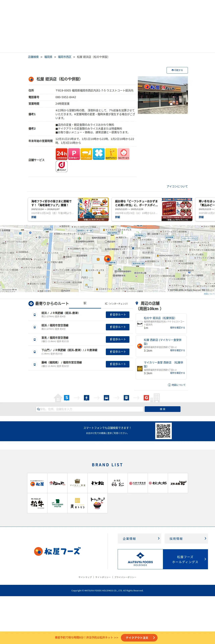Click 福岡県 in the breadcrumb
Image resolution: width=215 pixels, height=644 pixels.
[x=48, y=57]
